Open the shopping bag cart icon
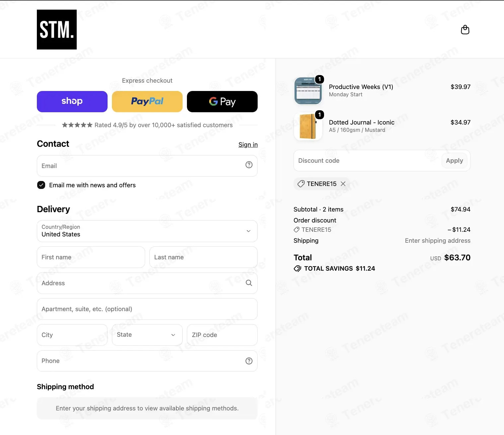 point(465,30)
